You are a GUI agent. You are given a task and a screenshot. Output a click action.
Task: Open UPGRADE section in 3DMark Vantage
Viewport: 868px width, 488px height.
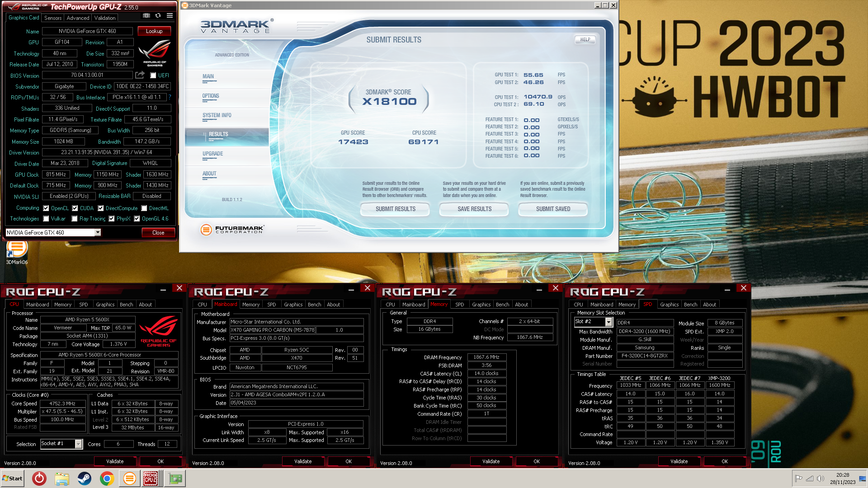pyautogui.click(x=213, y=154)
